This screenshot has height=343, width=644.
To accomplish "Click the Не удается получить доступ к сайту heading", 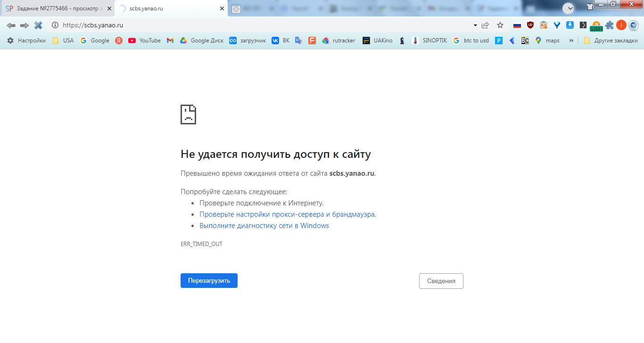I will tap(276, 154).
